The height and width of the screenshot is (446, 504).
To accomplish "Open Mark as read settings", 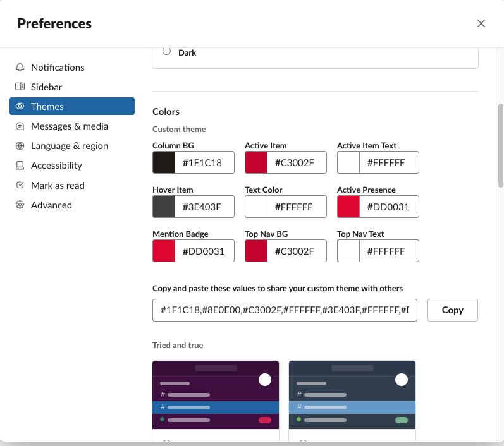I will point(72,185).
